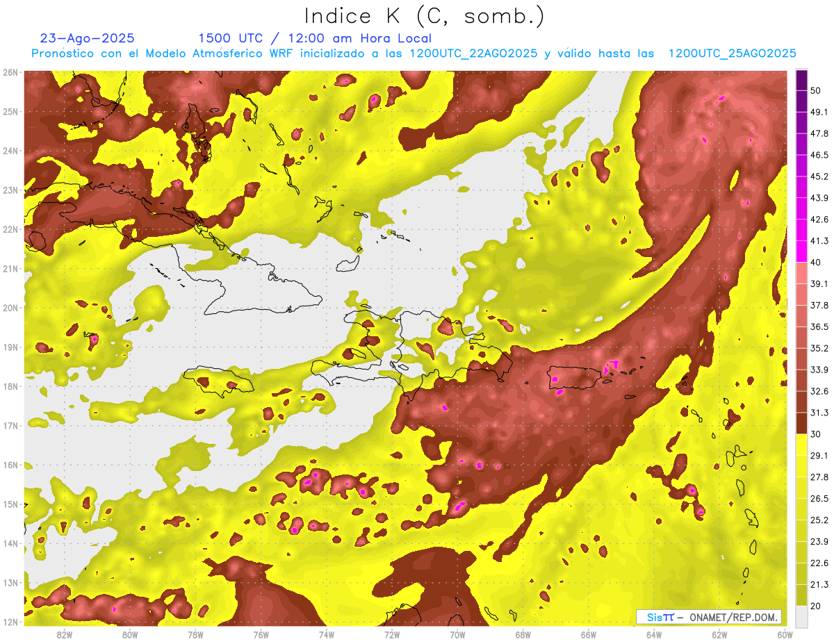Click the "62W" longitude label
Screen dimensions: 834x644
pyautogui.click(x=719, y=635)
